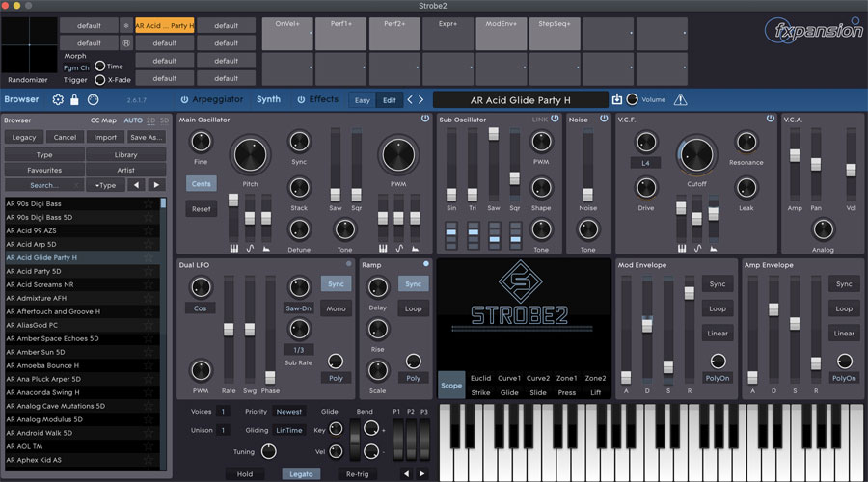Click the R button beside default slot
This screenshot has width=868, height=482.
point(126,42)
